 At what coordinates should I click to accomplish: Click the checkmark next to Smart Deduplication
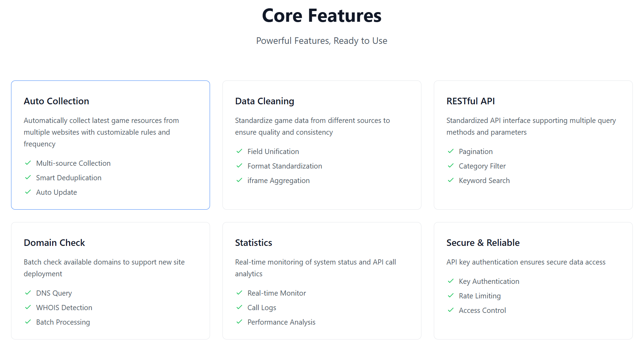(28, 178)
